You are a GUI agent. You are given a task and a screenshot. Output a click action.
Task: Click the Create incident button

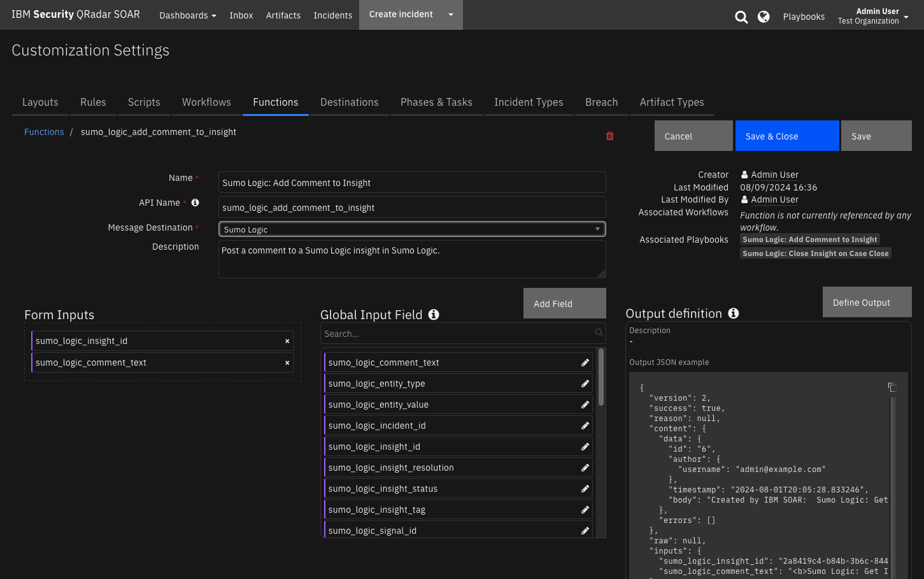[x=401, y=15]
